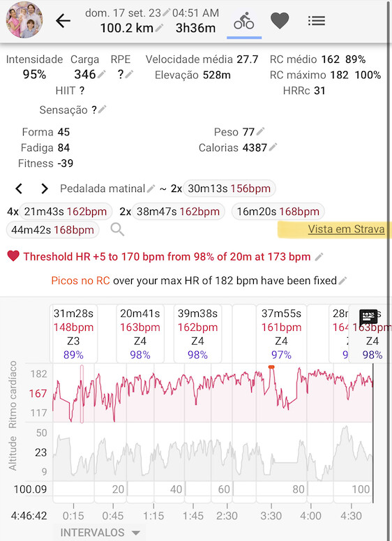Open the chart notes message icon
Viewport: 392px width, 541px height.
(x=368, y=318)
